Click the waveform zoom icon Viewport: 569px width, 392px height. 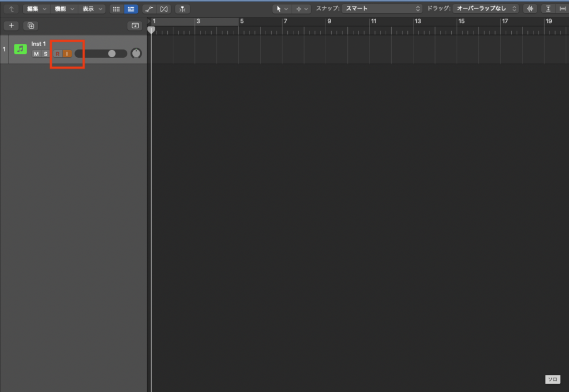[x=530, y=9]
